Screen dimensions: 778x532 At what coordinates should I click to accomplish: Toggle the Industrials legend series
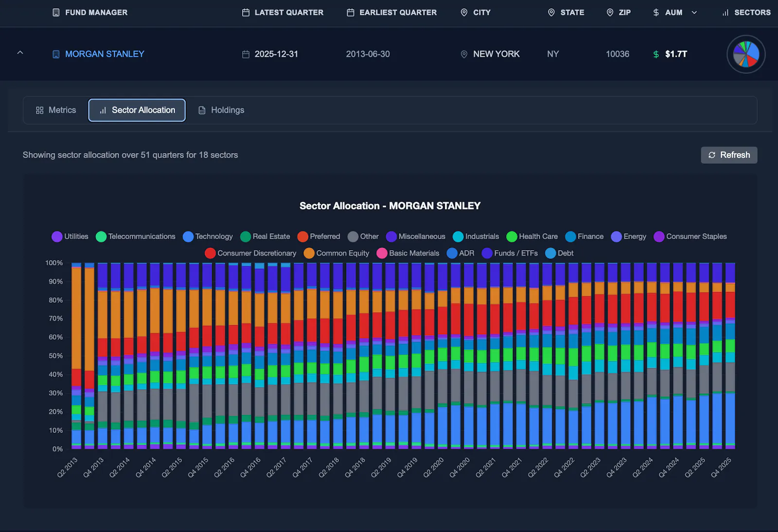point(476,237)
